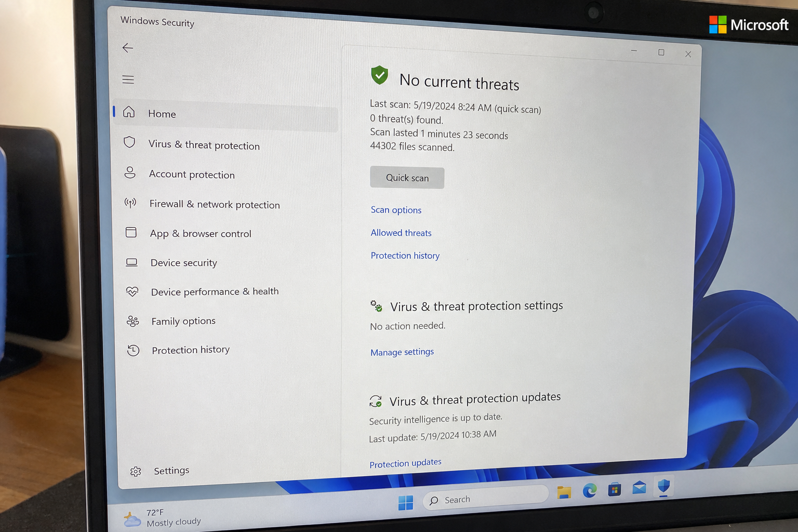798x532 pixels.
Task: Click the Windows Security taskbar shield icon
Action: coord(664,486)
